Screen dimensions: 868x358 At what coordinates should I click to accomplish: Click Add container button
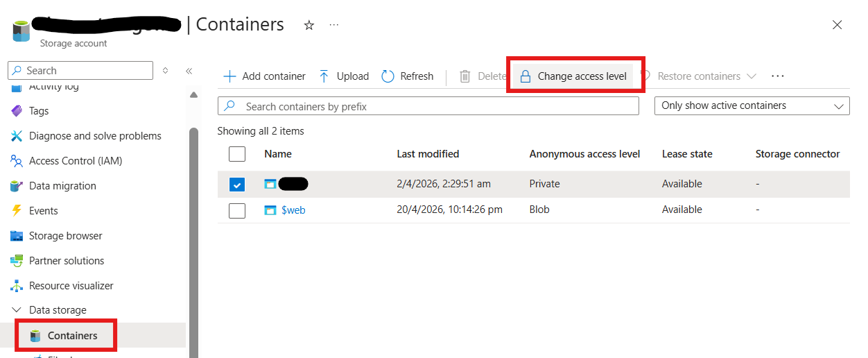264,76
